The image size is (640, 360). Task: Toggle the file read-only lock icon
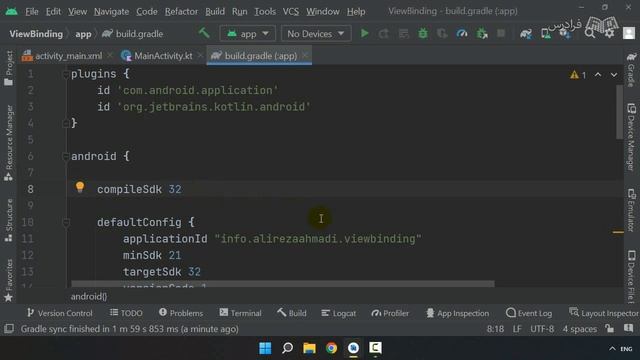click(609, 329)
